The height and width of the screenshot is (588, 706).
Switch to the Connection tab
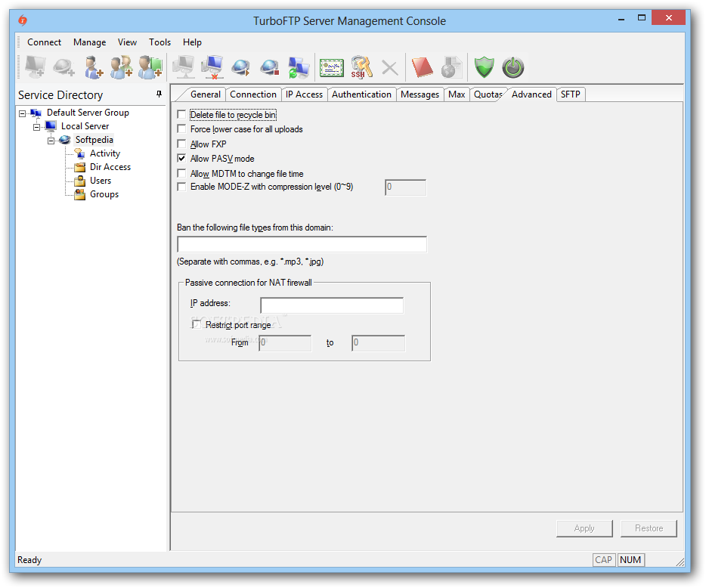[253, 94]
